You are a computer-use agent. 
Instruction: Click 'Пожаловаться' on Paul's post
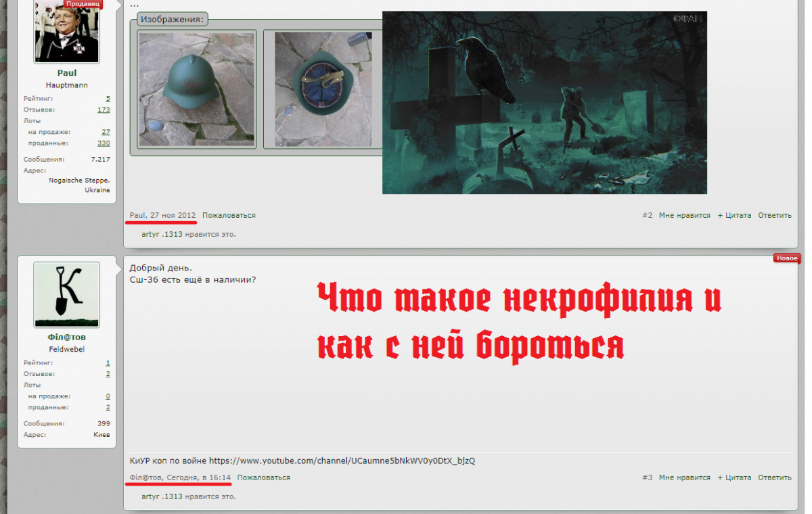(229, 215)
